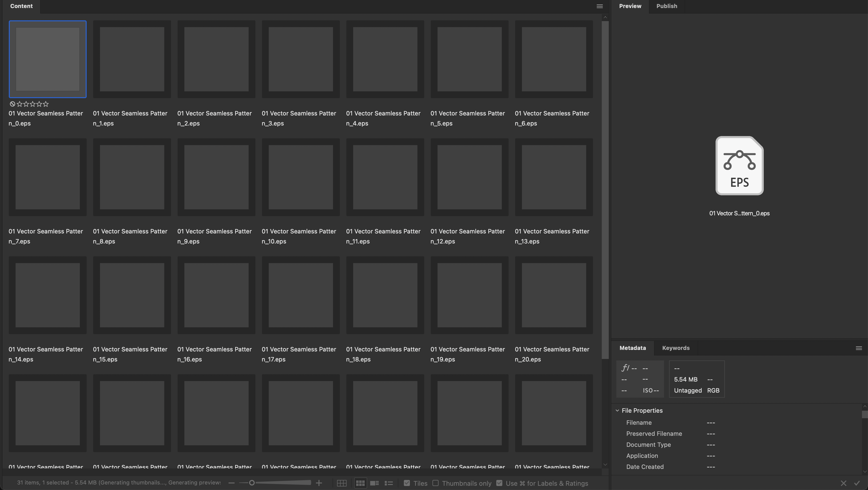868x490 pixels.
Task: Open the Metadata panel flyout menu
Action: click(858, 348)
